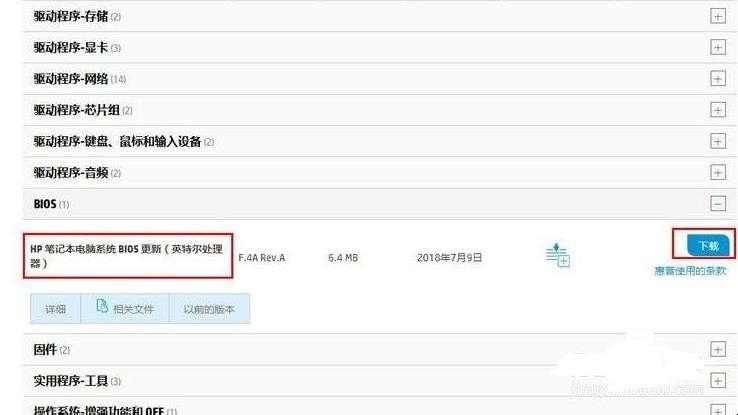Open the 惠普使用的条款 terms link
738x415 pixels.
[x=690, y=271]
